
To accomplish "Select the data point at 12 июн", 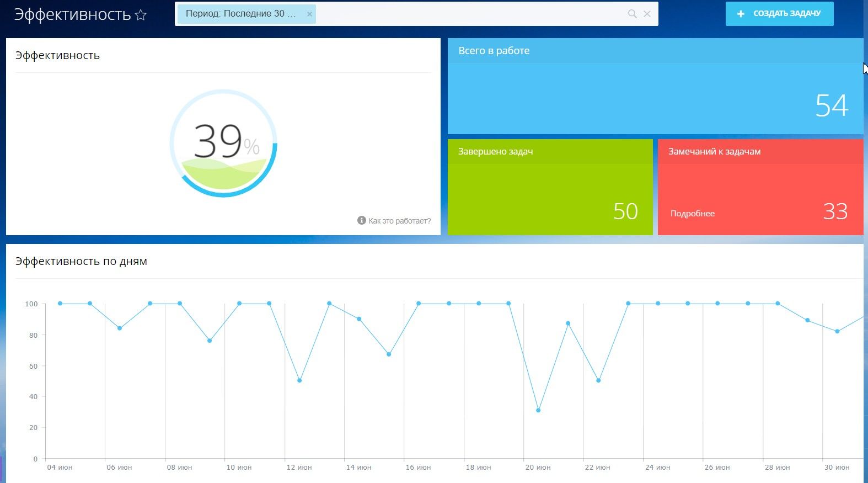I will (299, 380).
